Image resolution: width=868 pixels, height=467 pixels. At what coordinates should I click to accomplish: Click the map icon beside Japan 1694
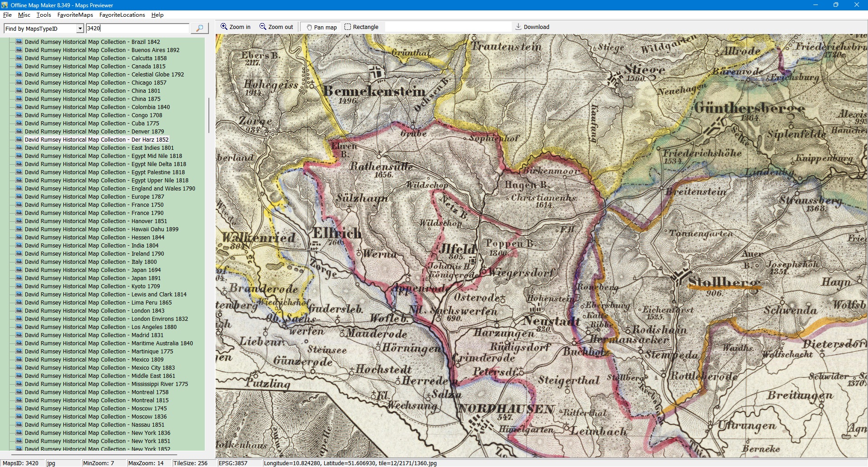pos(19,270)
